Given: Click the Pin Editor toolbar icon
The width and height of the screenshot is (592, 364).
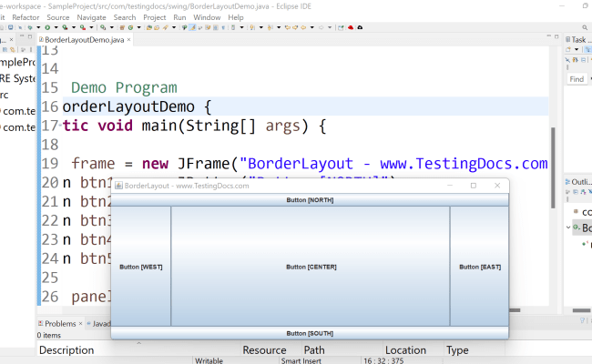Looking at the screenshot, I should point(341,27).
